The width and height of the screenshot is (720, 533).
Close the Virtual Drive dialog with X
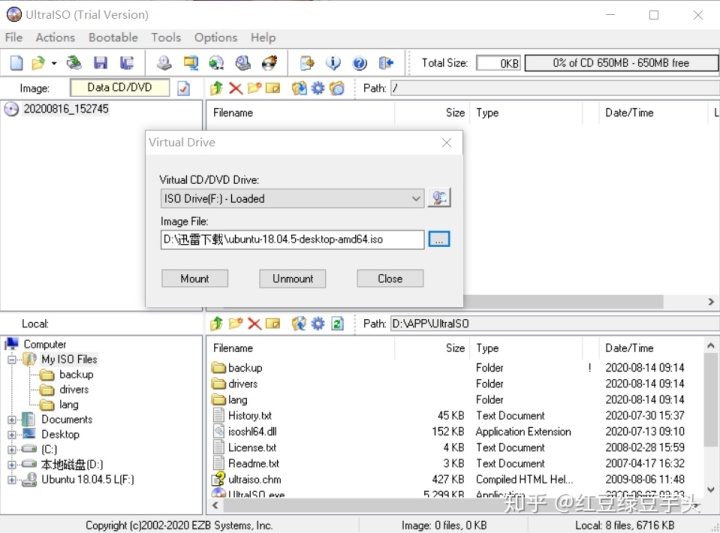coord(446,143)
